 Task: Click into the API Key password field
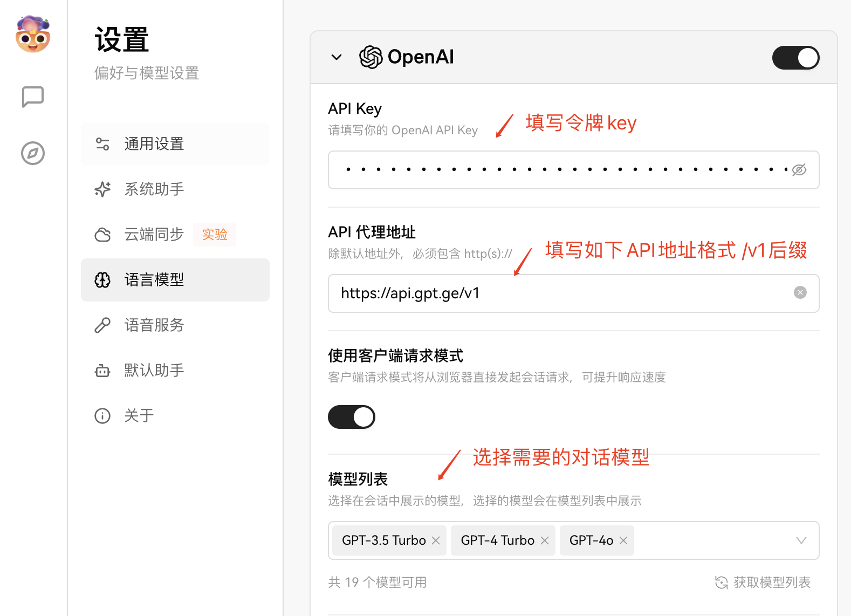click(x=574, y=170)
